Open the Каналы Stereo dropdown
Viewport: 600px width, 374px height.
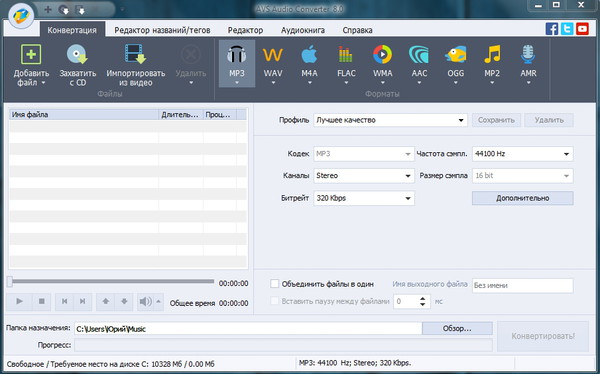[x=364, y=176]
